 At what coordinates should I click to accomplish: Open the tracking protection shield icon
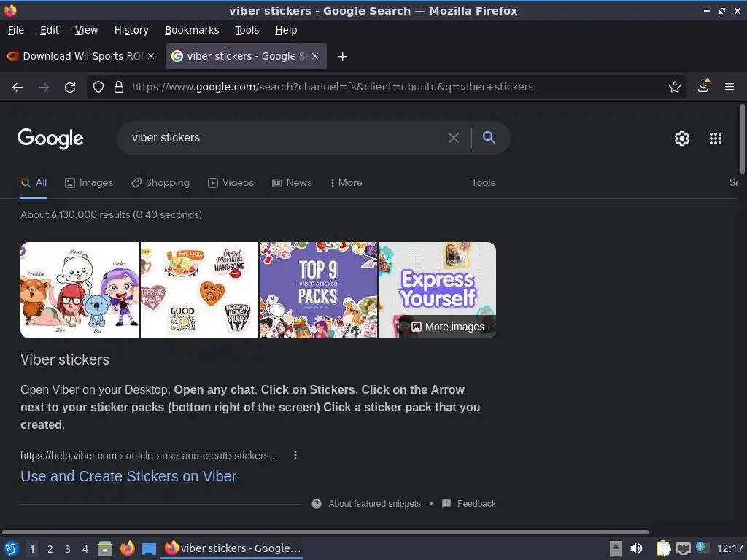click(x=98, y=87)
